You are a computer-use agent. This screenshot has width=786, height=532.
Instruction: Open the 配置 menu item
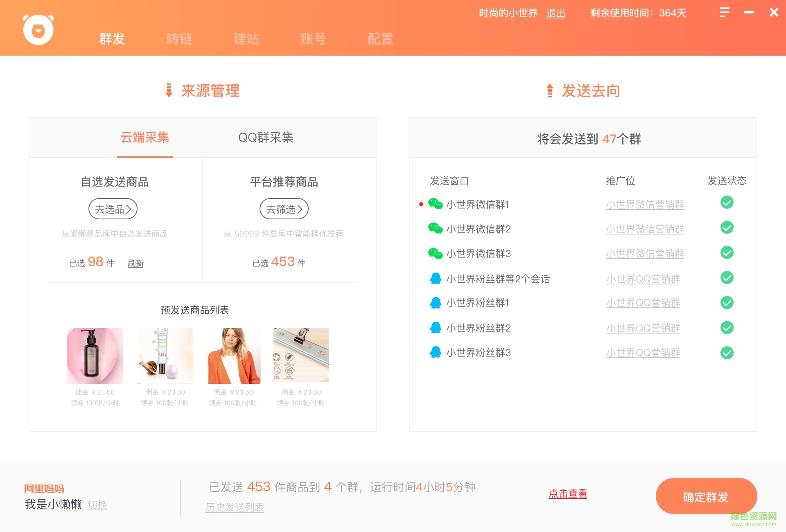pyautogui.click(x=380, y=39)
